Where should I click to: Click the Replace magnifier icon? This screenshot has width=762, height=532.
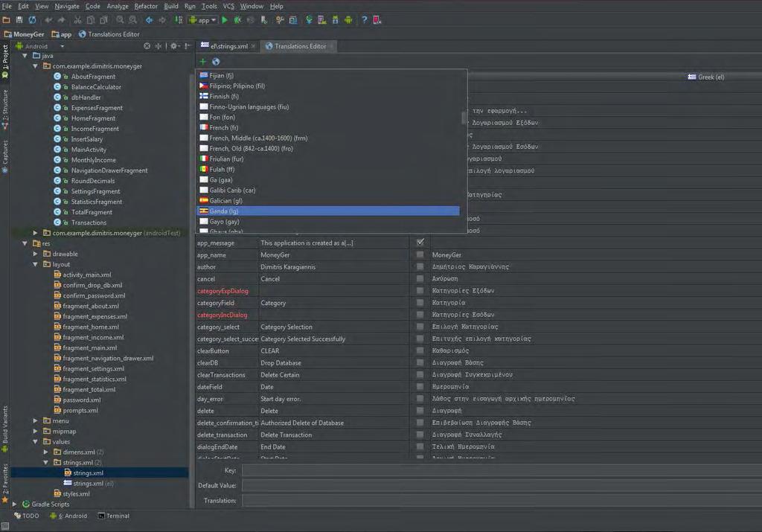pyautogui.click(x=132, y=20)
